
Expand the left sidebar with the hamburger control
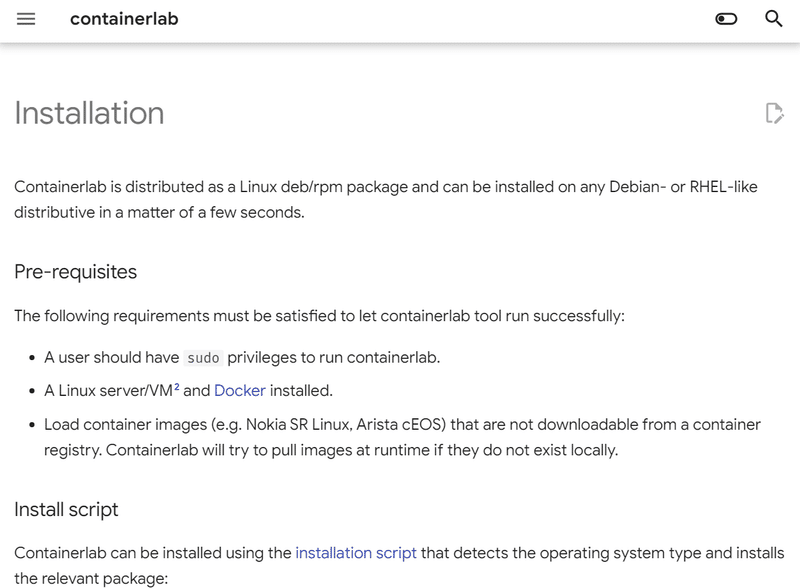[x=24, y=19]
